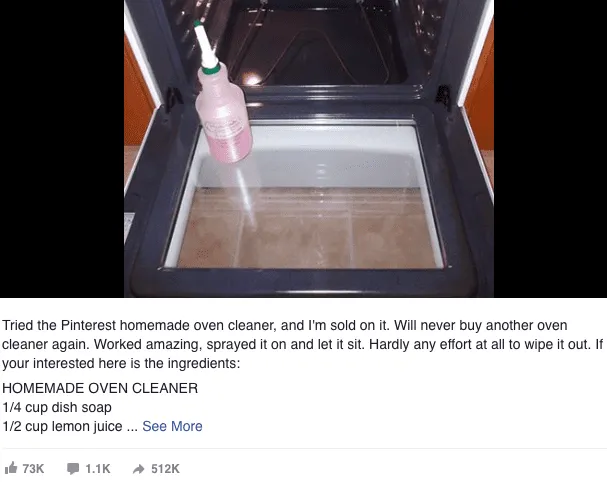607x489 pixels.
Task: Click the HOMEMADE OVEN CLEANER heading
Action: point(100,388)
